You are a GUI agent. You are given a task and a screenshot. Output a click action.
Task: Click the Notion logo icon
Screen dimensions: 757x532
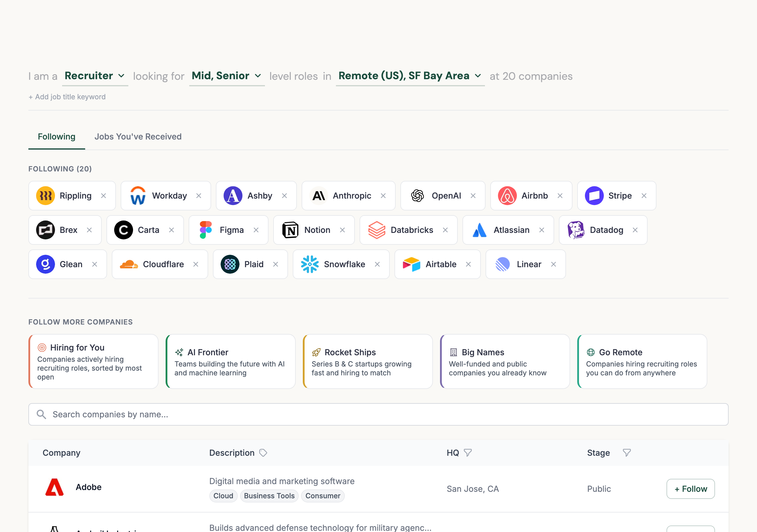pos(290,230)
